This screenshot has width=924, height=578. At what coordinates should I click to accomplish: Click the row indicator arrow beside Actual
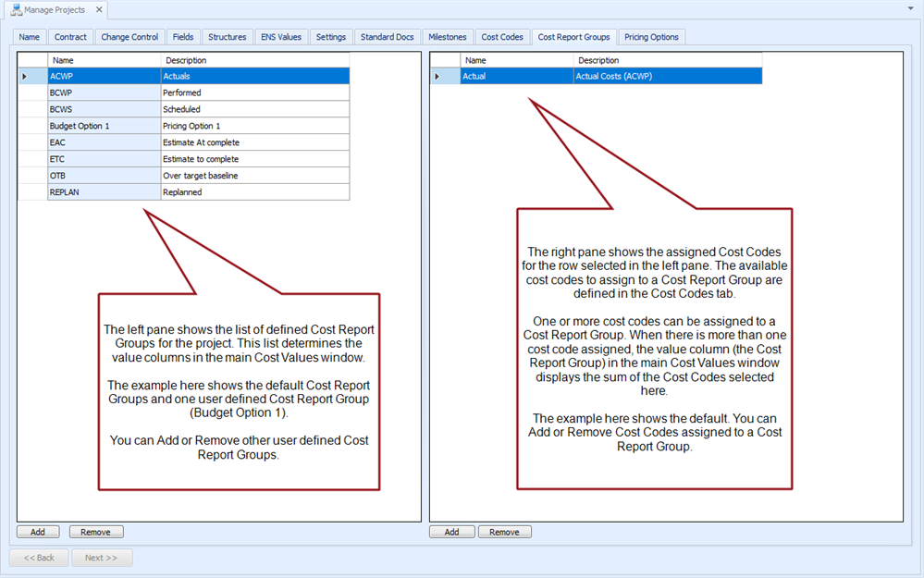437,77
